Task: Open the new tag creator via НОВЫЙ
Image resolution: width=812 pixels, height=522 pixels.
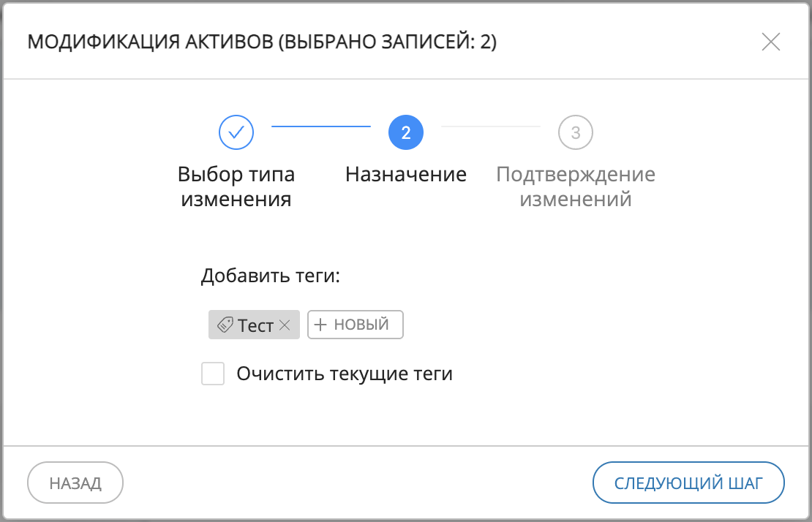Action: [x=356, y=325]
